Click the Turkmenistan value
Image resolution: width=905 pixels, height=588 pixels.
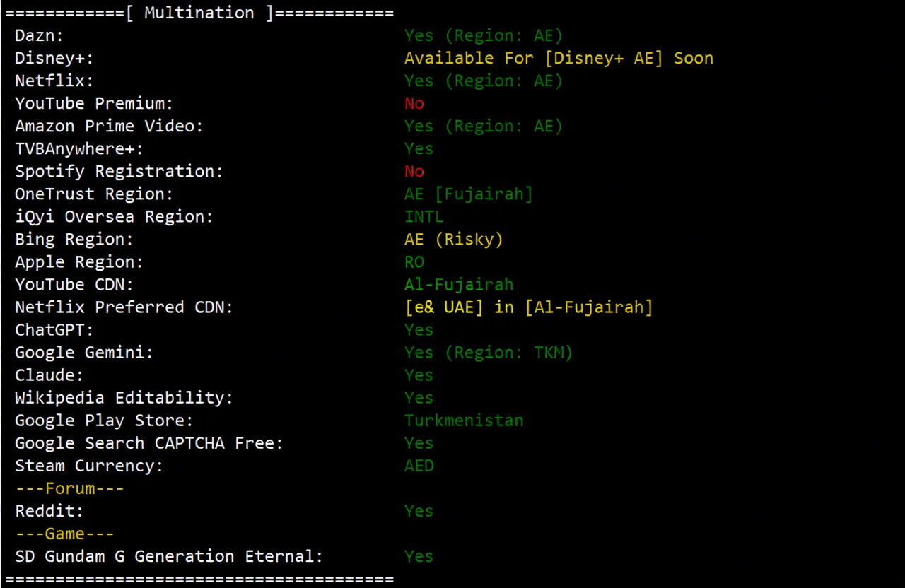[x=464, y=420]
